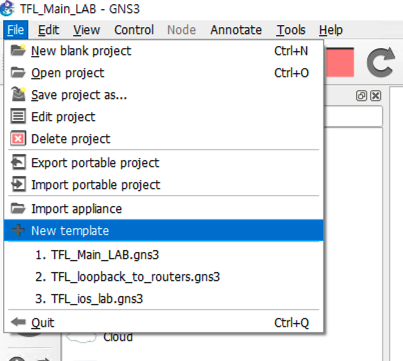403x361 pixels.
Task: Click the reload arrow toolbar icon
Action: [381, 62]
